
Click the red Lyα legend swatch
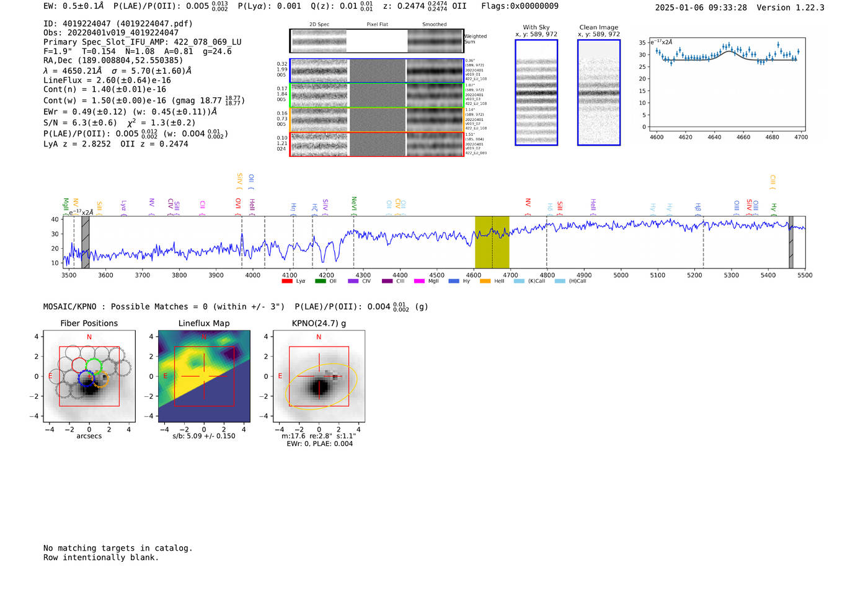(286, 282)
